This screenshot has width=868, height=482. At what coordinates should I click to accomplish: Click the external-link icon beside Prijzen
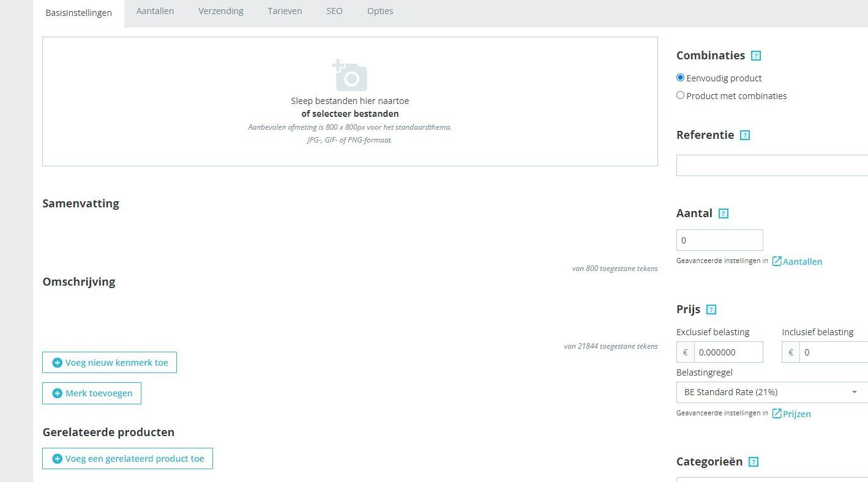click(x=777, y=413)
